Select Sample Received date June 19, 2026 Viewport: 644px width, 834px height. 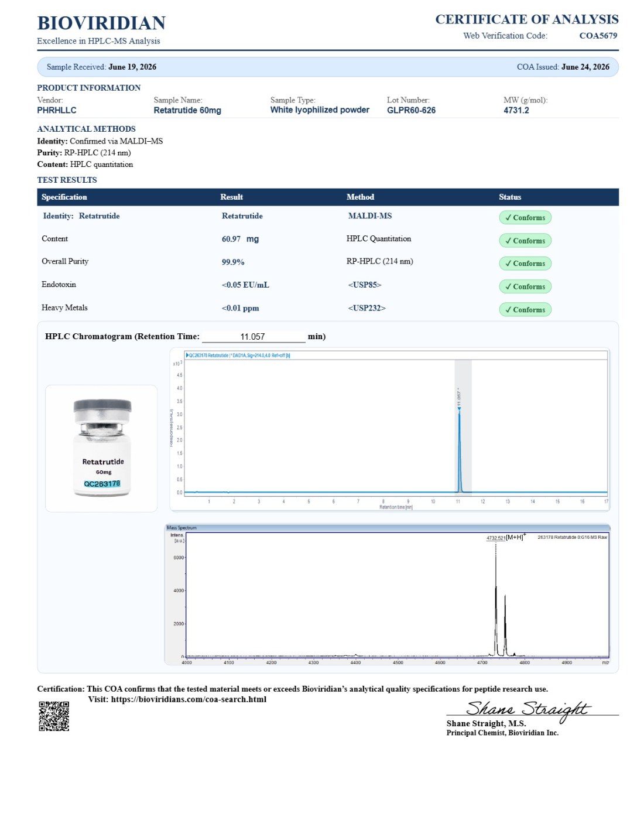132,67
